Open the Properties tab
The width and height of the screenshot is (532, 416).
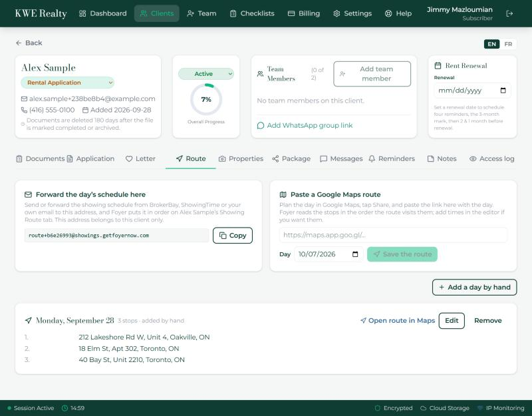241,158
